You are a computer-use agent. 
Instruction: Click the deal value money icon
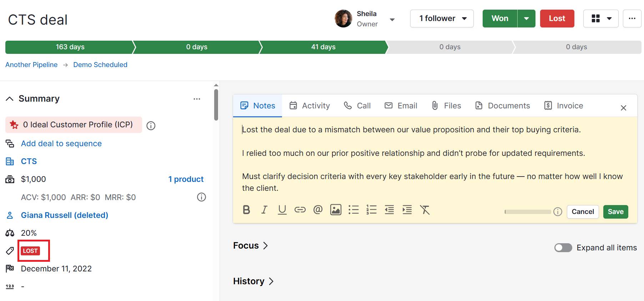[x=10, y=179]
